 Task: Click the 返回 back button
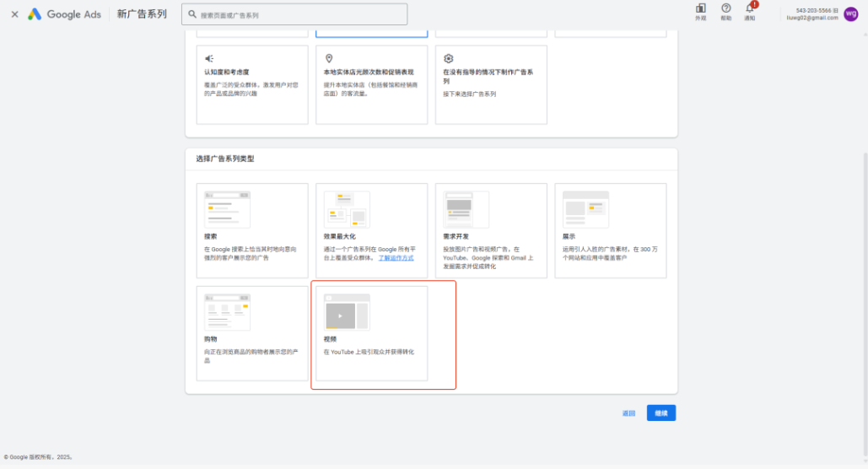[629, 413]
